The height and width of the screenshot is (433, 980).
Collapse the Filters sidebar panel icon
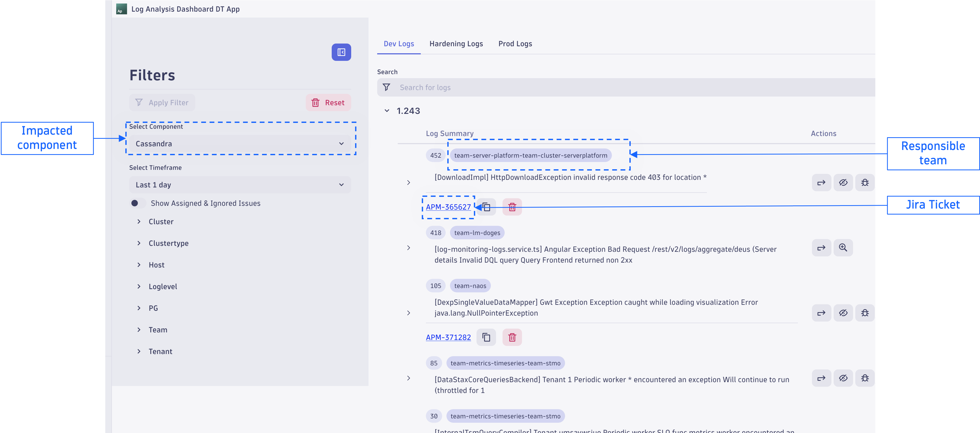(x=341, y=52)
